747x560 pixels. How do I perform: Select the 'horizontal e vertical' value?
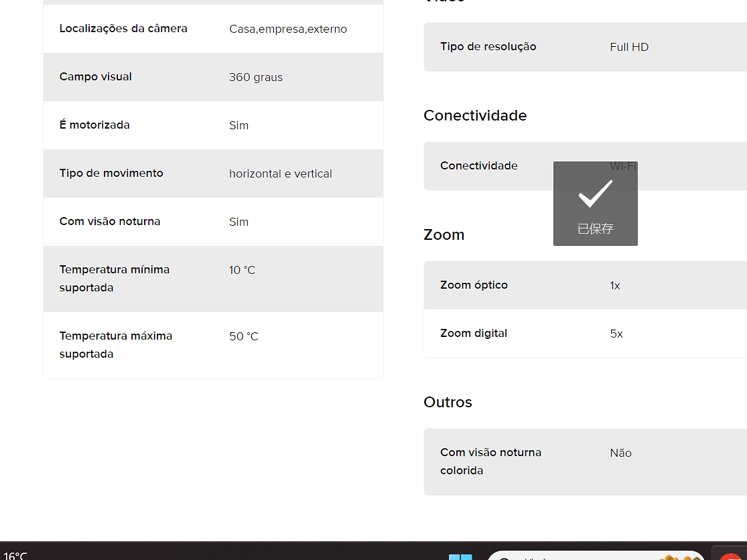(x=280, y=173)
